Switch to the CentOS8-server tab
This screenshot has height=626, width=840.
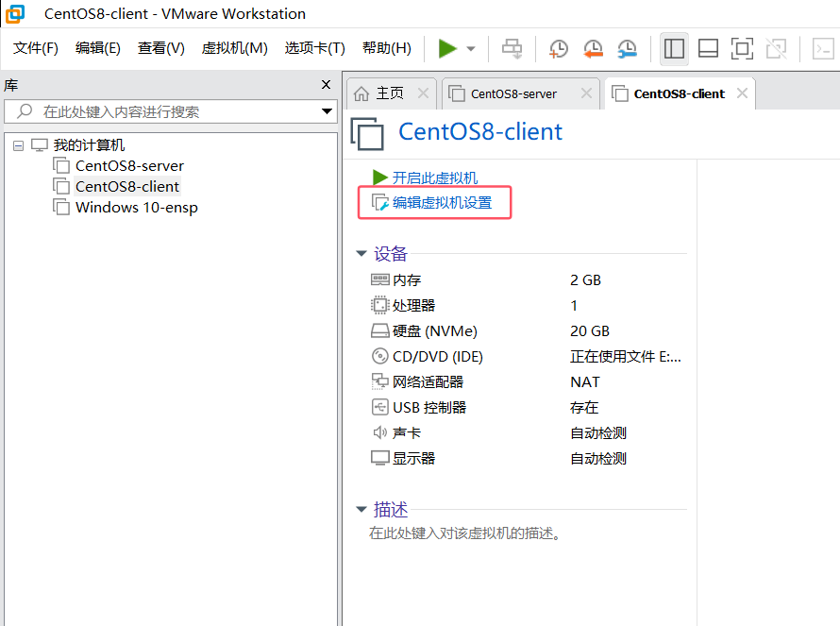coord(513,93)
